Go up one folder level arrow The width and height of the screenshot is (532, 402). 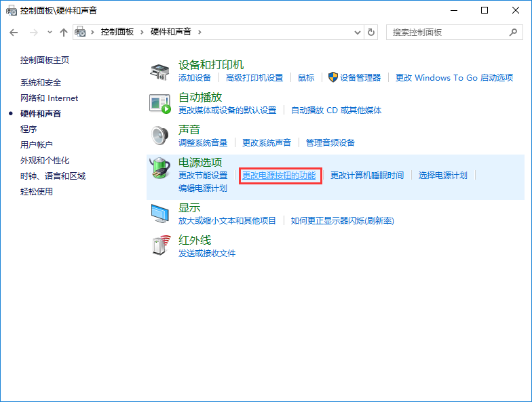point(64,32)
